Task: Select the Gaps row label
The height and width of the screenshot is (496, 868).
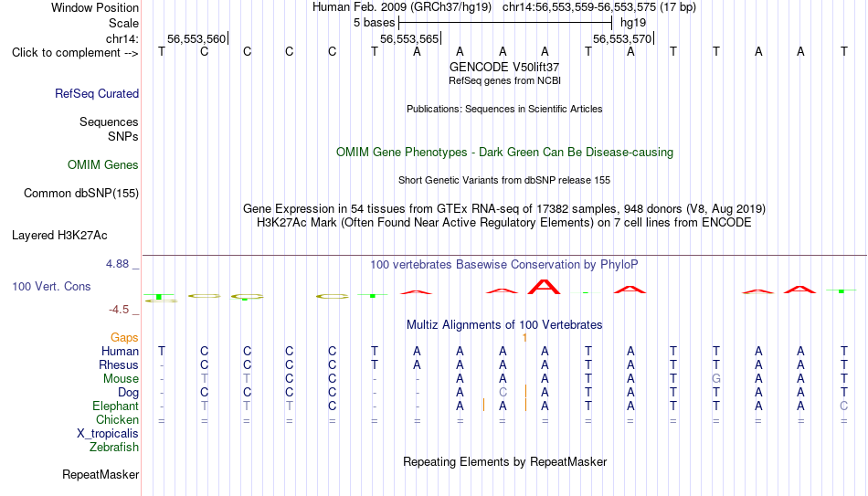Action: tap(124, 338)
